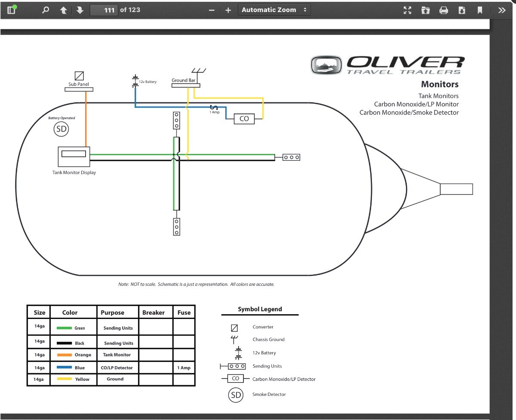Print the PDF document
Viewport: 516px width, 420px height.
[444, 10]
